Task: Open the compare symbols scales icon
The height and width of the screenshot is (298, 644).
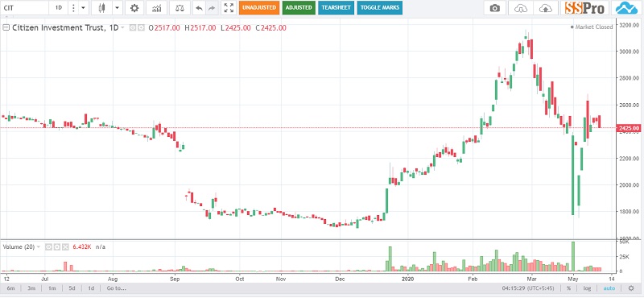Action: pyautogui.click(x=180, y=8)
